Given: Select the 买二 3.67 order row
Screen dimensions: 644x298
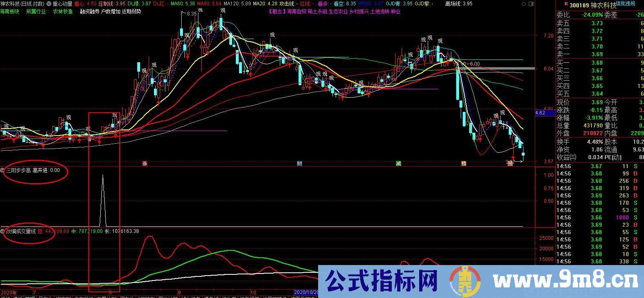Looking at the screenshot, I should (x=600, y=70).
